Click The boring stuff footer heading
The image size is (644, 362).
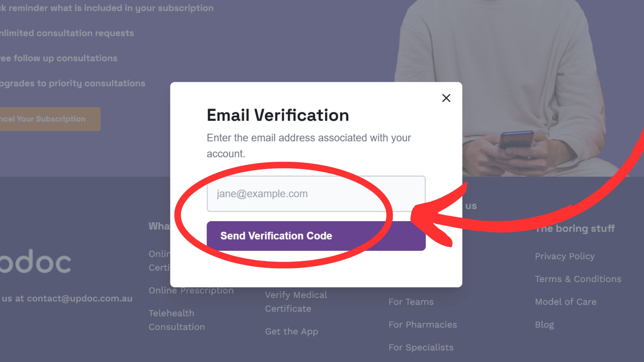coord(575,229)
